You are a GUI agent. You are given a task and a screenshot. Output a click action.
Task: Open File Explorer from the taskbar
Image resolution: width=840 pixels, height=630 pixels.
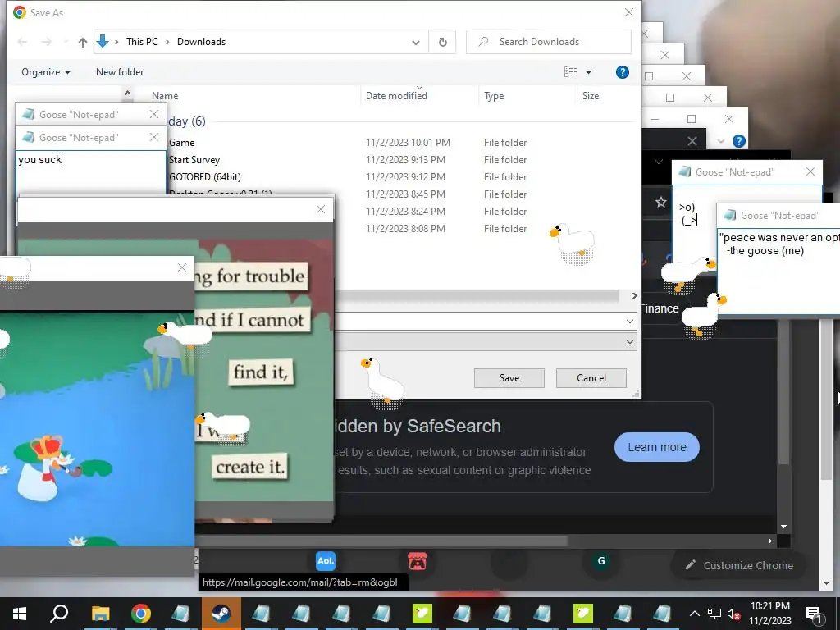(x=100, y=614)
